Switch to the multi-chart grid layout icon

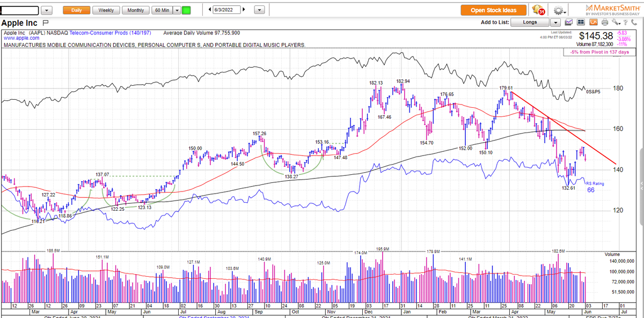point(581,23)
